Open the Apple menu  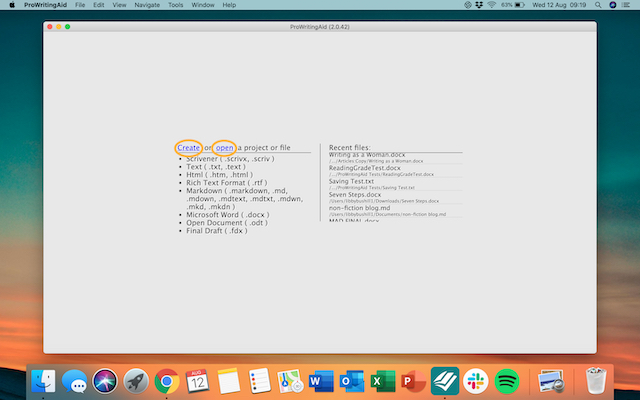point(12,5)
